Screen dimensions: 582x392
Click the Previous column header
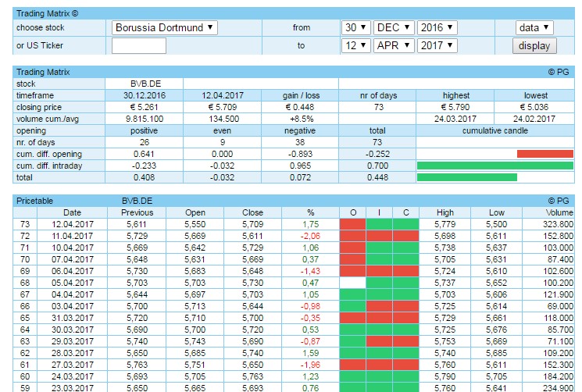pos(137,212)
